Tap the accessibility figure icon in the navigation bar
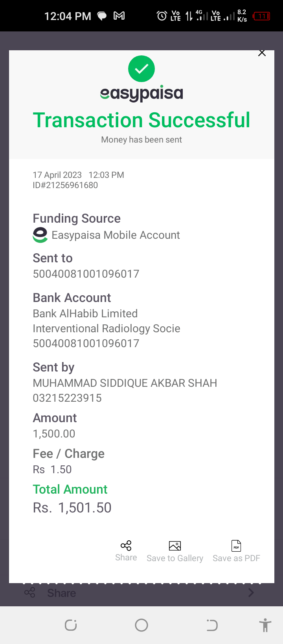The height and width of the screenshot is (644, 283). 265,625
